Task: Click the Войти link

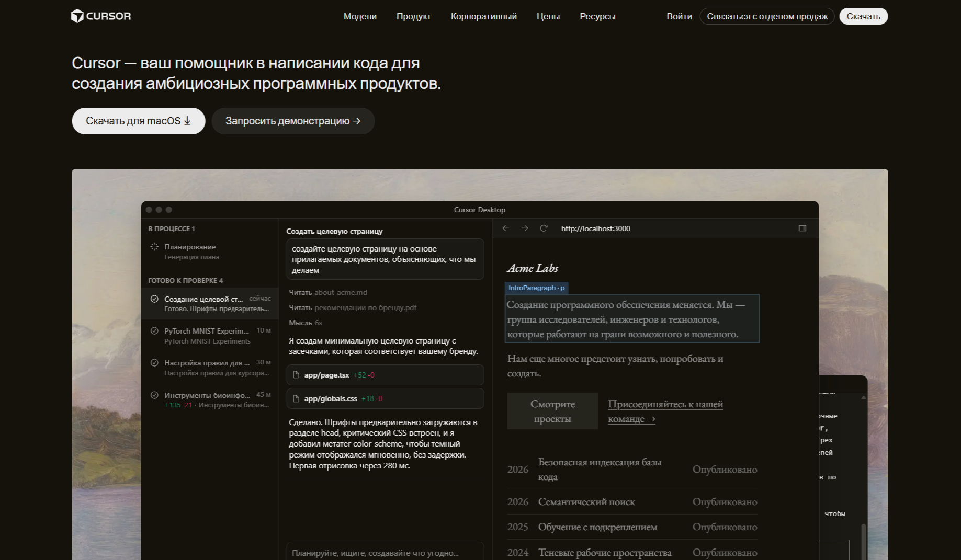Action: click(679, 16)
